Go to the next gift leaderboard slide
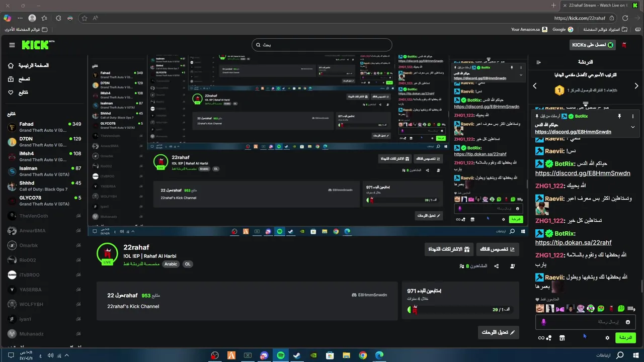 coord(636,86)
